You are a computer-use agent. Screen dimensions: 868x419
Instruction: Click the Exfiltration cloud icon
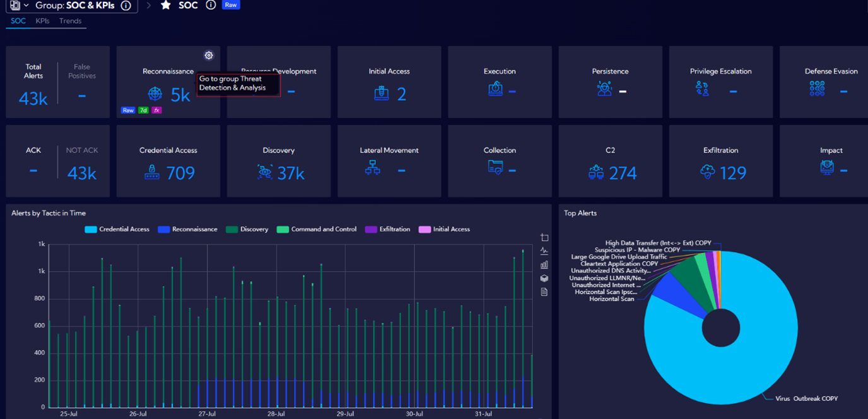707,172
